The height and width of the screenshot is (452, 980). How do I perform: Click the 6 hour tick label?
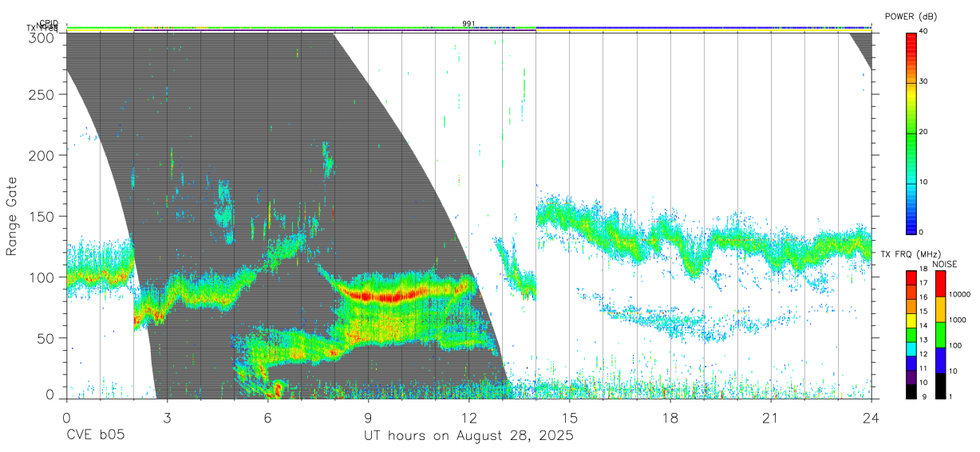pos(267,418)
